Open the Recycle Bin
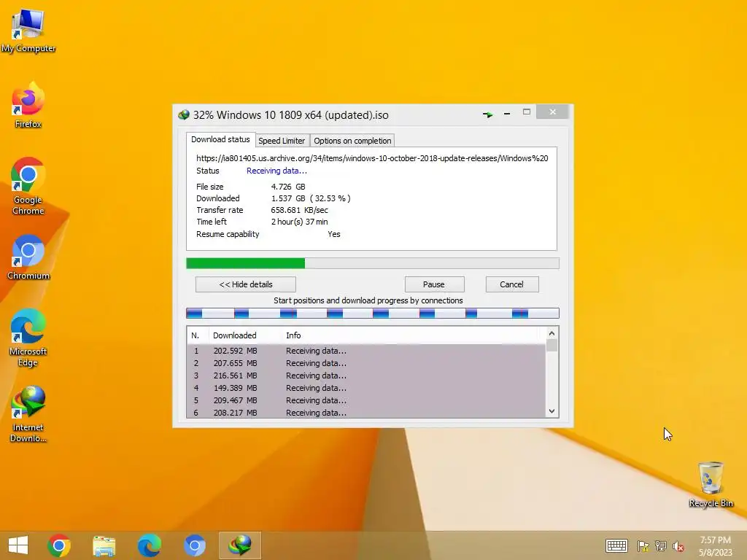This screenshot has width=747, height=560. pyautogui.click(x=711, y=484)
